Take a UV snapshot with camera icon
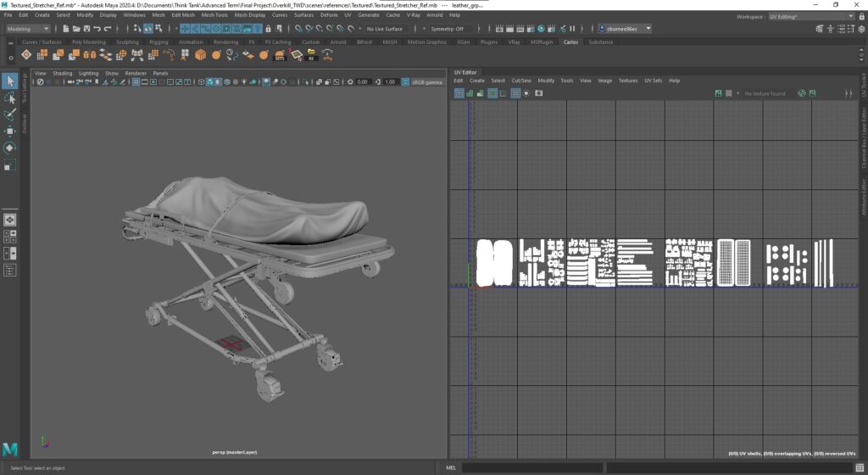The width and height of the screenshot is (868, 475). 538,93
